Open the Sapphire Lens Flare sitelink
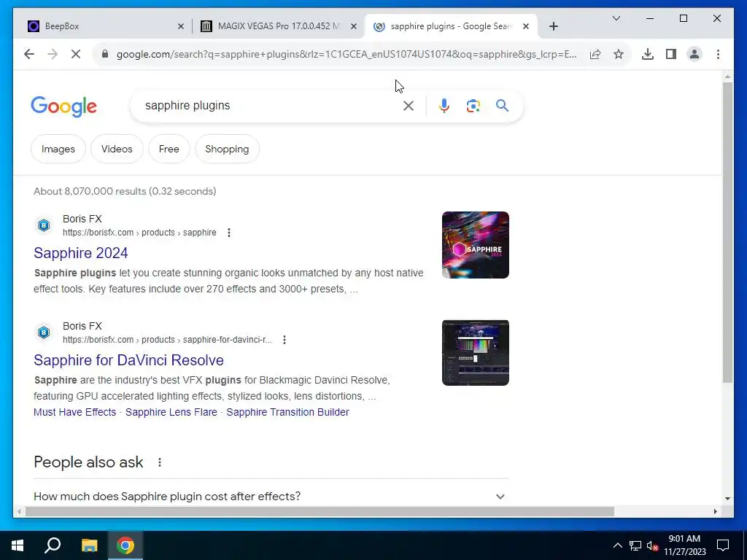 point(171,412)
